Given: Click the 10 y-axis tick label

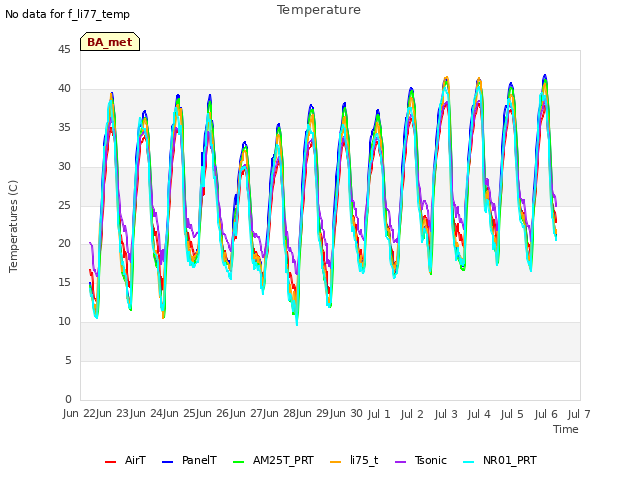Looking at the screenshot, I should (64, 322).
